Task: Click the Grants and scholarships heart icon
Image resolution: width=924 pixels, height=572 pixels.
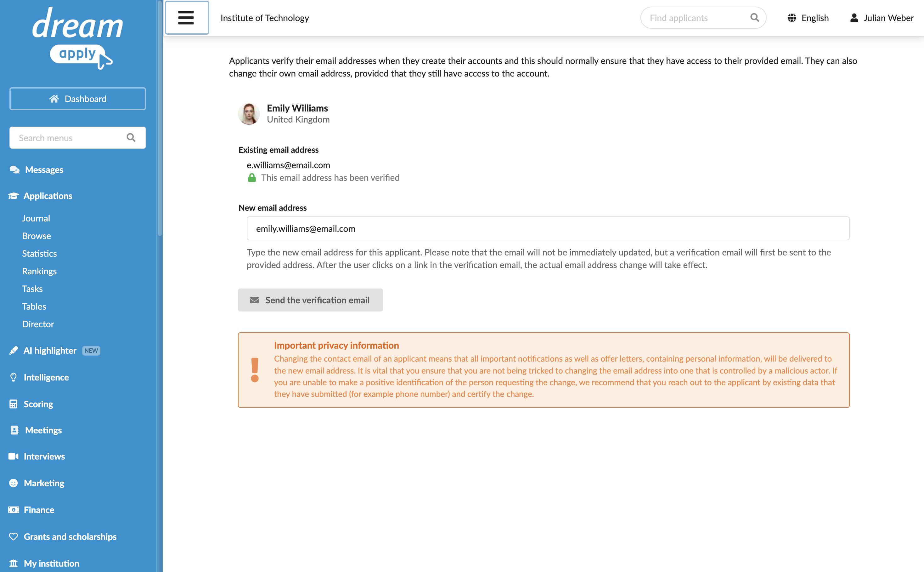Action: (13, 536)
